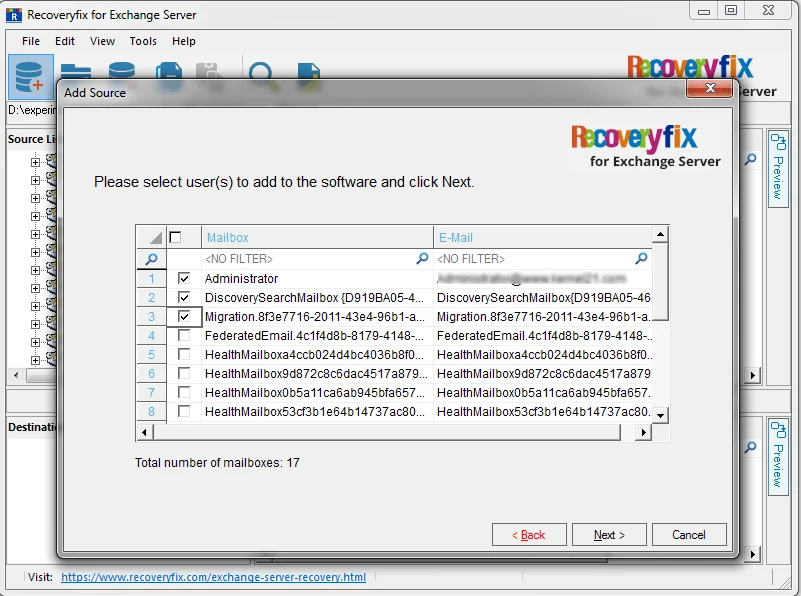Click the magnifier in E-Mail filter cell
This screenshot has height=596, width=801.
[x=642, y=258]
